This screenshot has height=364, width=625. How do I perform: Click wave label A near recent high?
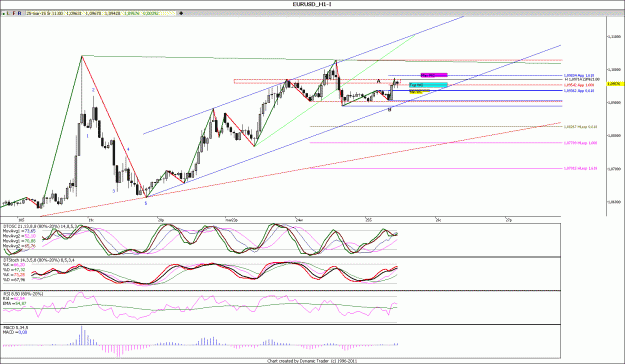tap(379, 81)
